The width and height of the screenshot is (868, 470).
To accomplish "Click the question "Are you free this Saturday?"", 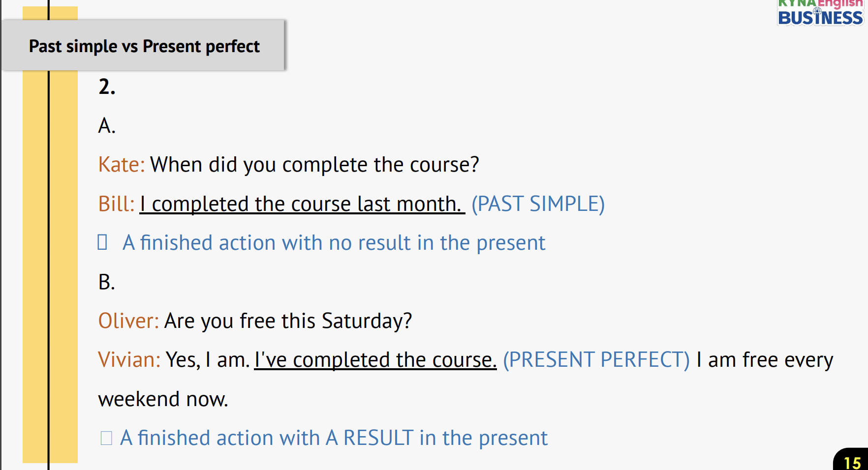I will [x=288, y=321].
